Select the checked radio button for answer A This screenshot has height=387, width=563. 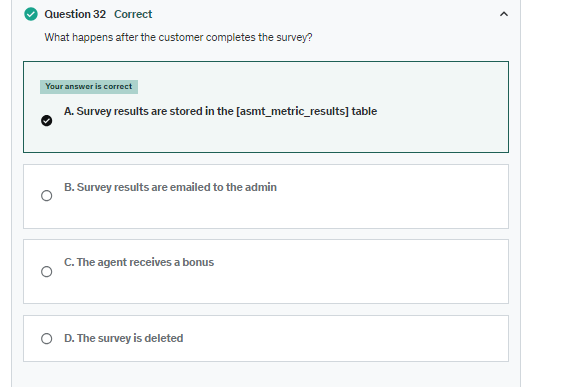pos(46,121)
